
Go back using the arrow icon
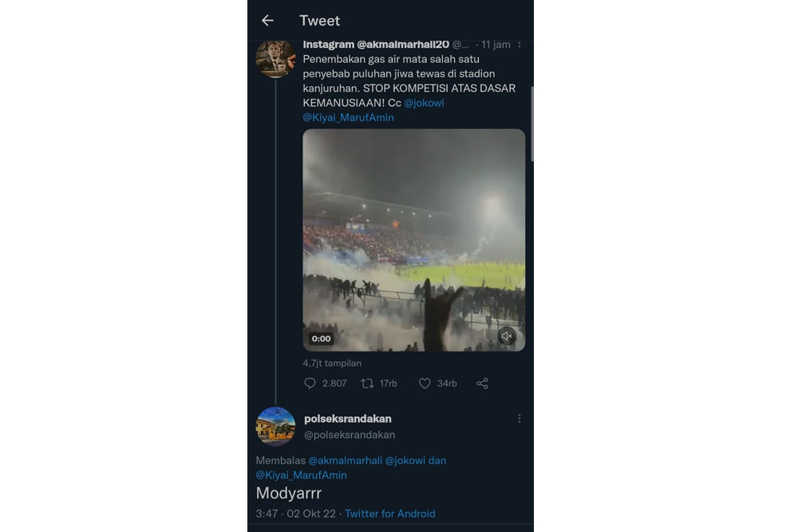point(267,21)
